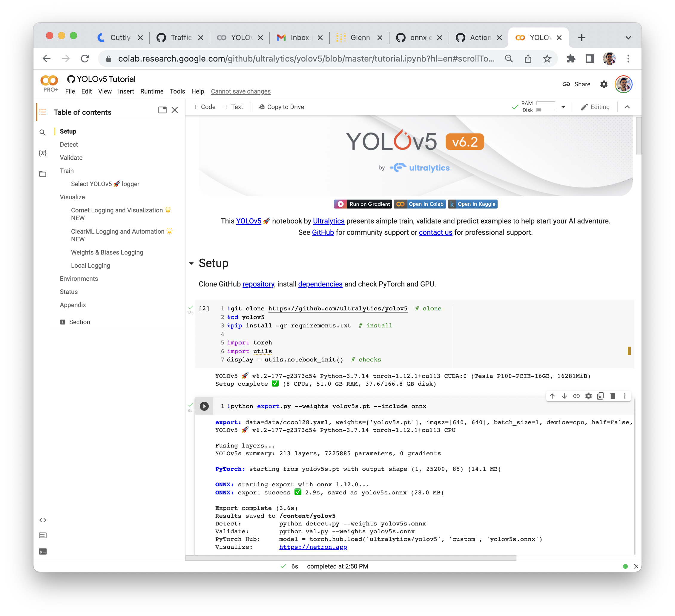Open cell settings gear in cell toolbar
Screen dimensions: 675x616
pos(588,396)
